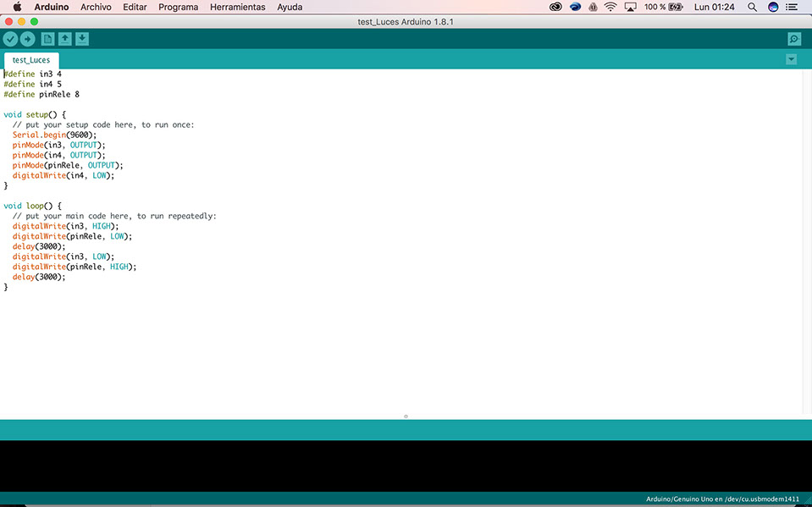Click the console divider handle dot
Image resolution: width=812 pixels, height=507 pixels.
coord(406,416)
